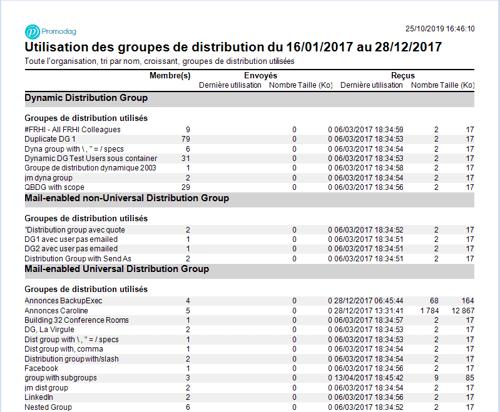This screenshot has width=500, height=412.
Task: Select the 'Nested Group' row
Action: pyautogui.click(x=249, y=407)
